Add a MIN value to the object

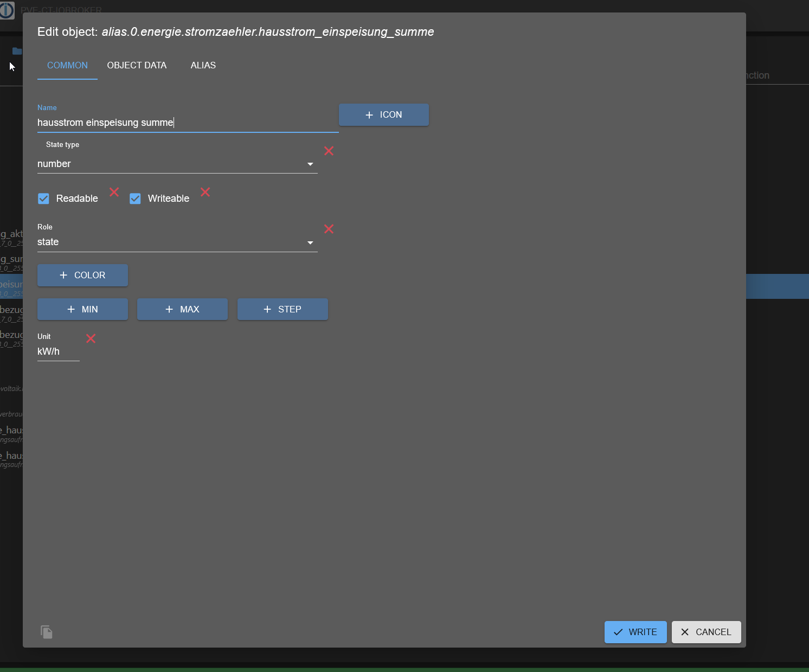82,309
